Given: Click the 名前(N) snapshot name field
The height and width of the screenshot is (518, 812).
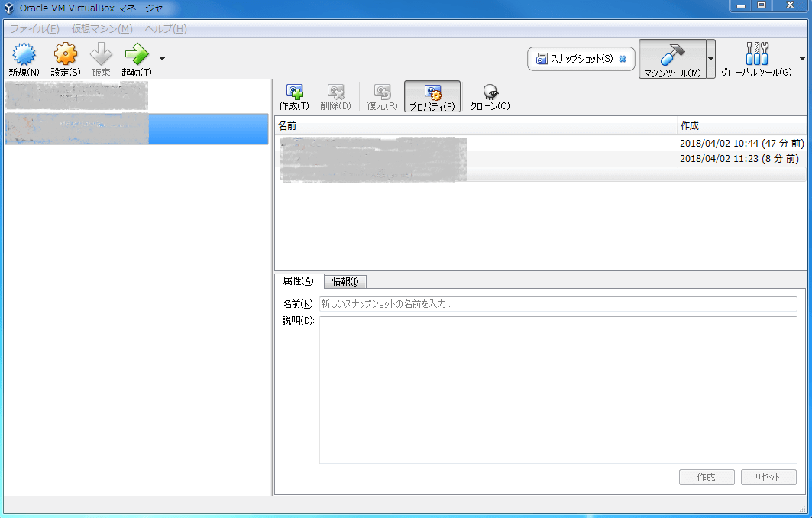Looking at the screenshot, I should pos(558,304).
